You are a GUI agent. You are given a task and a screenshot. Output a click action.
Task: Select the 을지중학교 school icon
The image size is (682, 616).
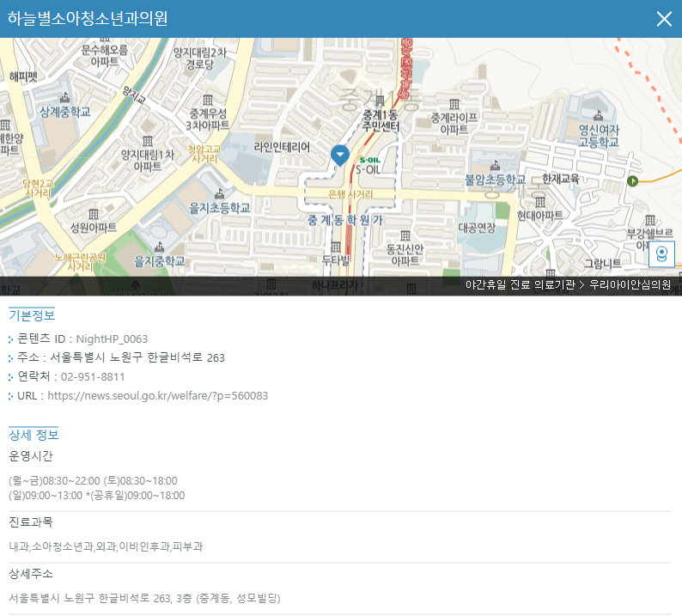pos(159,247)
